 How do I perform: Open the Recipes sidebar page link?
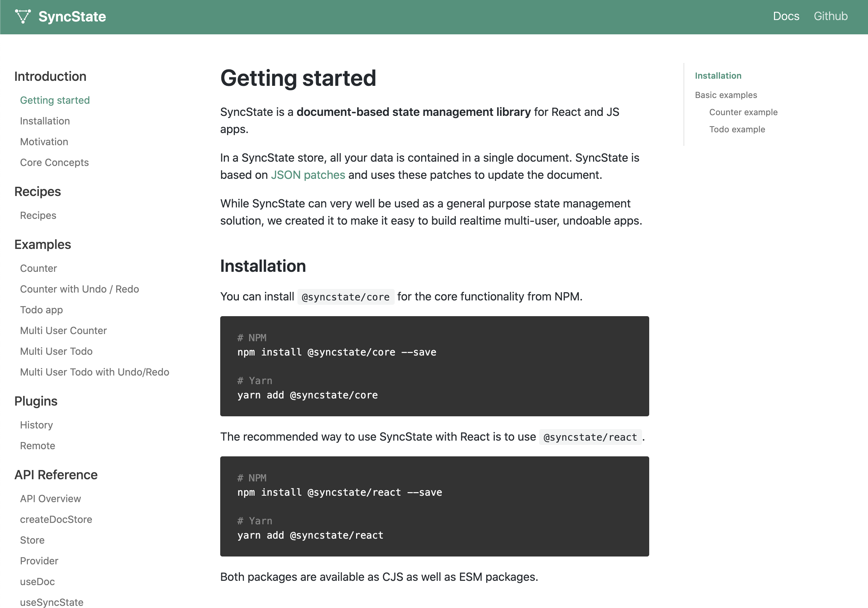38,216
